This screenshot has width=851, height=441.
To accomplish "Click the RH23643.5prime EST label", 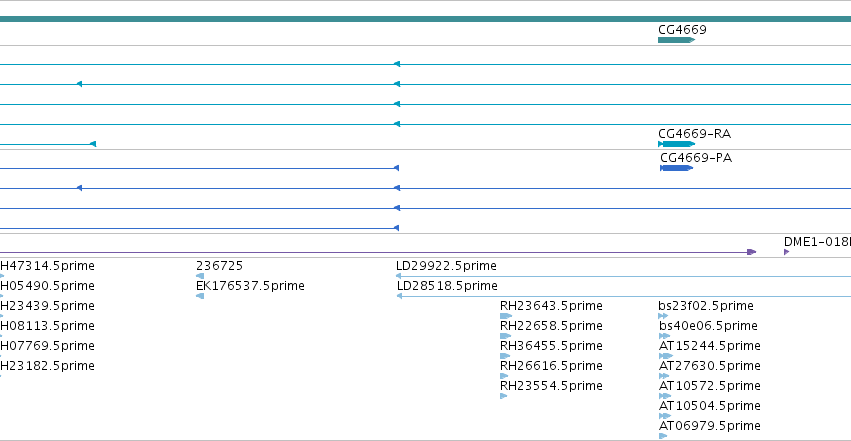I will click(x=551, y=306).
